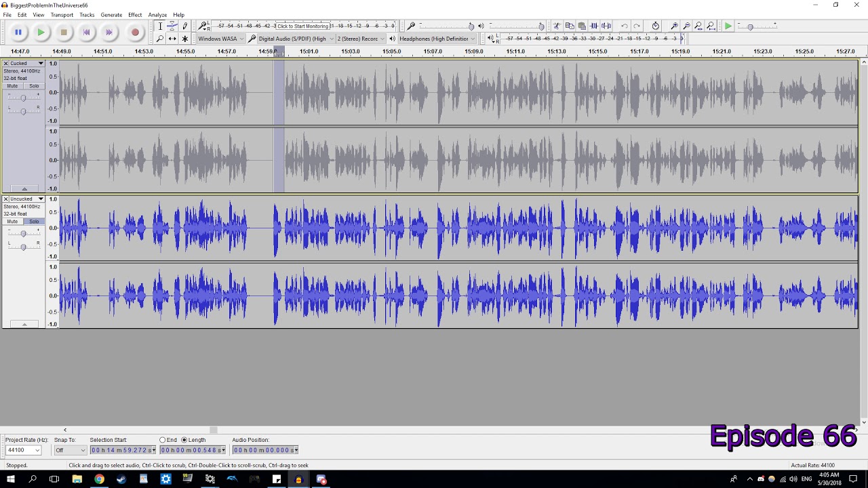The width and height of the screenshot is (868, 488).
Task: Click the Skip to Start button
Action: click(x=86, y=32)
